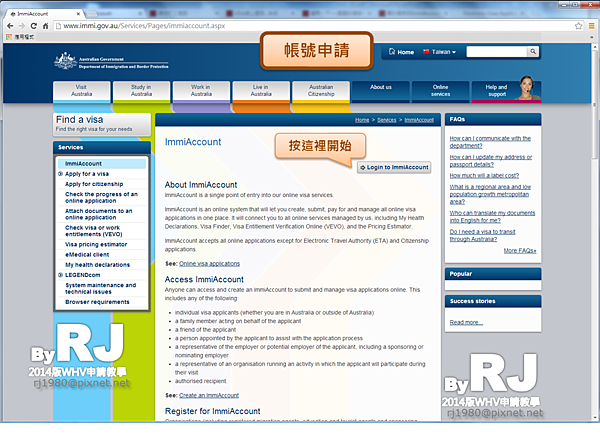The height and width of the screenshot is (437, 600).
Task: Close the ImmiAccount browser tab
Action: pyautogui.click(x=78, y=14)
